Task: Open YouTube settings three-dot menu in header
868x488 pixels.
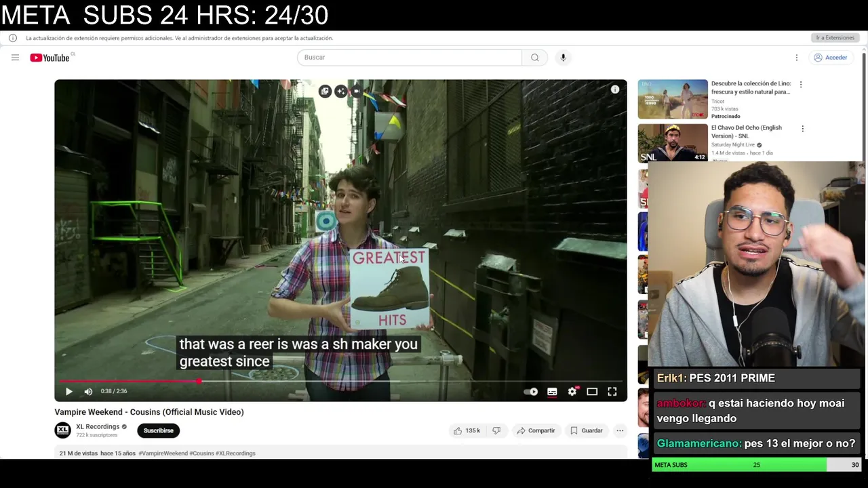Action: pos(797,58)
